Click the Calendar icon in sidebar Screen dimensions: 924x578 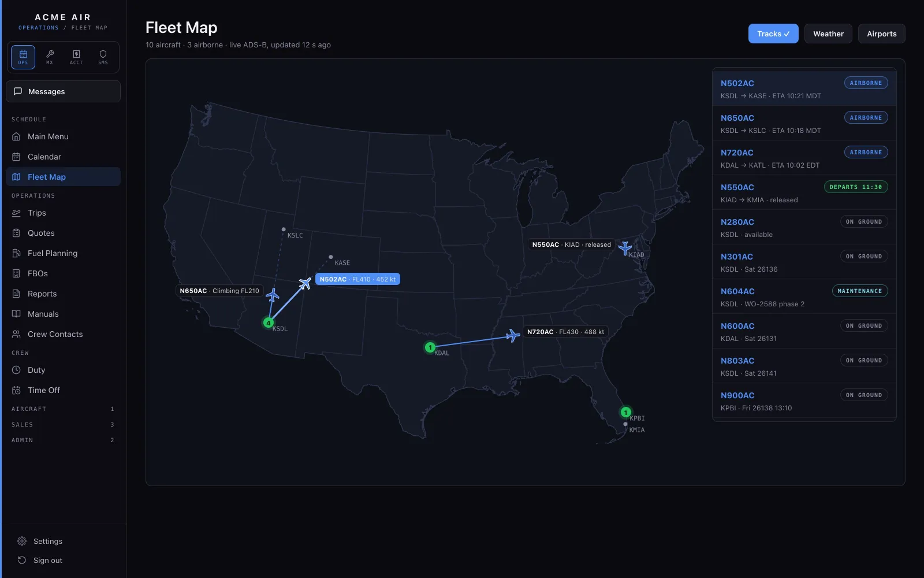pyautogui.click(x=16, y=157)
